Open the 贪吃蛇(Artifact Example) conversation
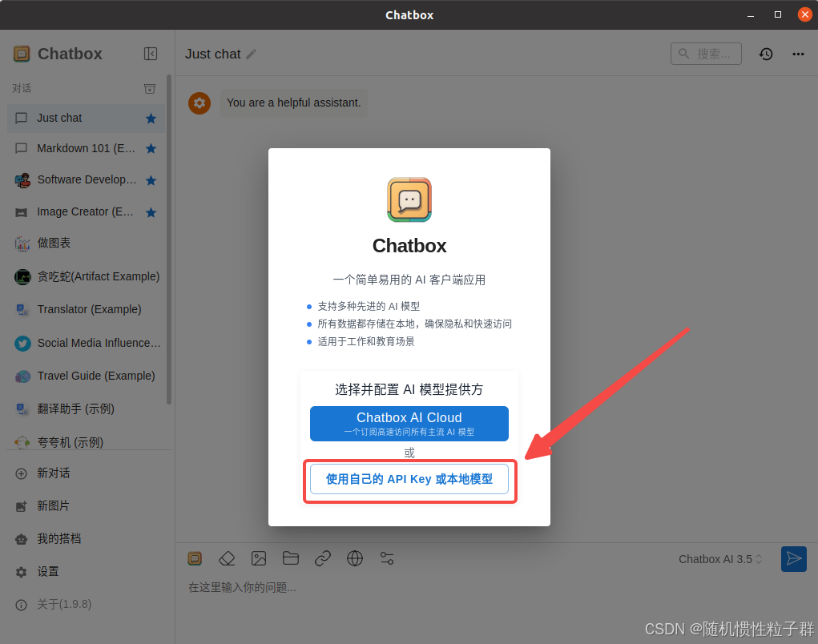The image size is (818, 644). coord(87,276)
